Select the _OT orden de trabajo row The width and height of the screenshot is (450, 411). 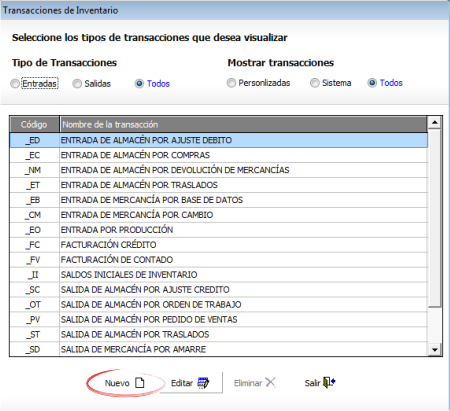click(x=219, y=304)
